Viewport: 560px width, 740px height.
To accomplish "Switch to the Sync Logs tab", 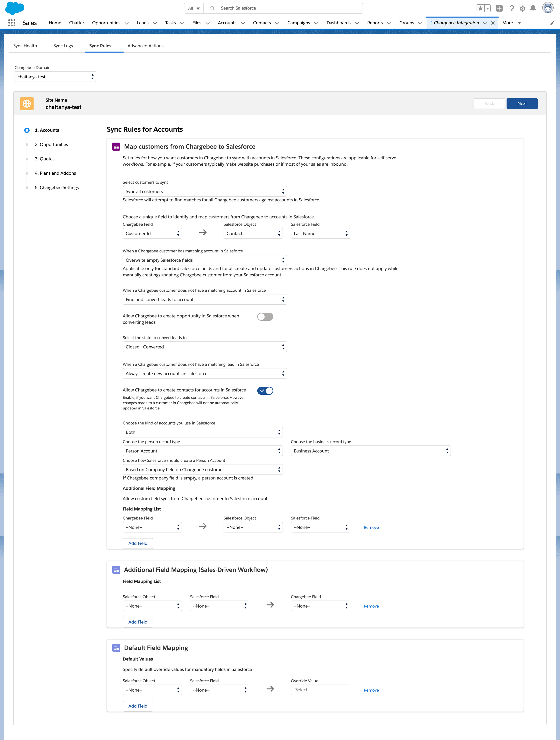I will point(63,46).
